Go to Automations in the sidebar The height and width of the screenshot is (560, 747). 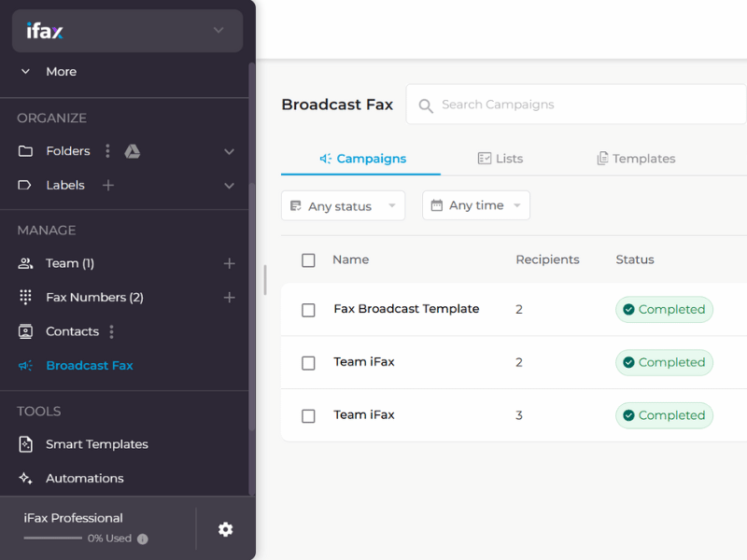pyautogui.click(x=84, y=479)
